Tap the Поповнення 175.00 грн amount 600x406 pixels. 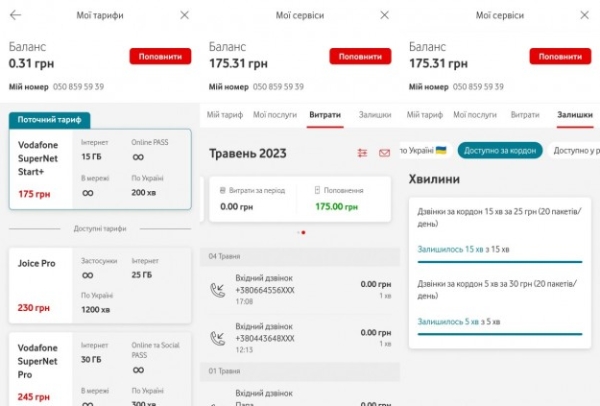(336, 207)
